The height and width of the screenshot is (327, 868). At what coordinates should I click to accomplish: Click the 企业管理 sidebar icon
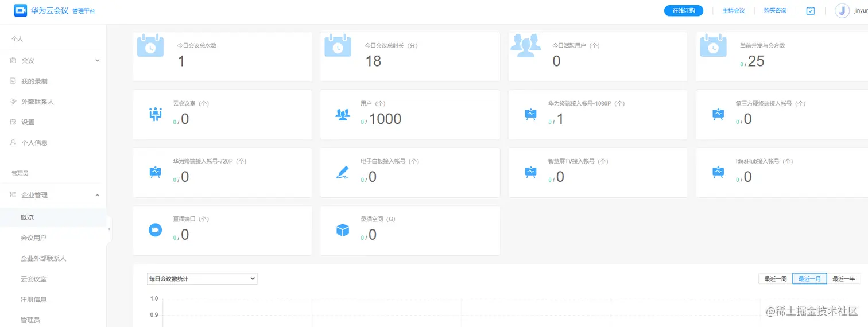[13, 195]
